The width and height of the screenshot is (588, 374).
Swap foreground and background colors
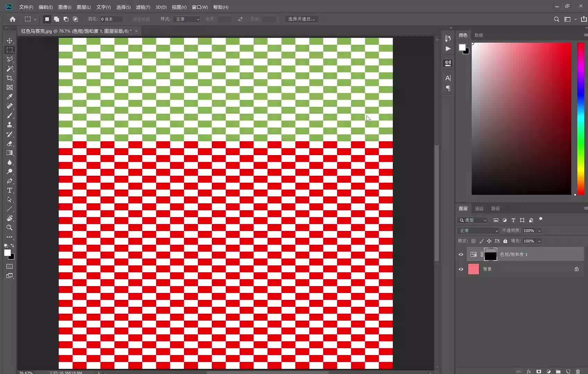[12, 246]
